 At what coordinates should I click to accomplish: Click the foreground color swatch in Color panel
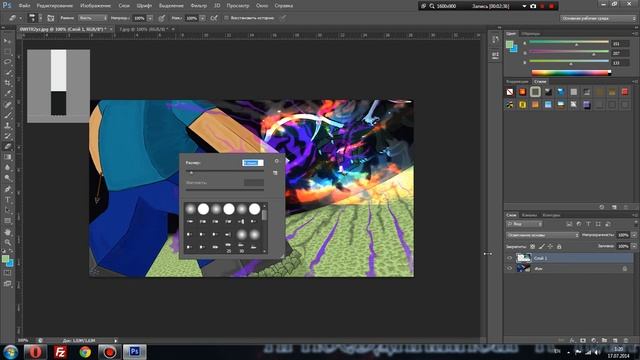[x=509, y=44]
